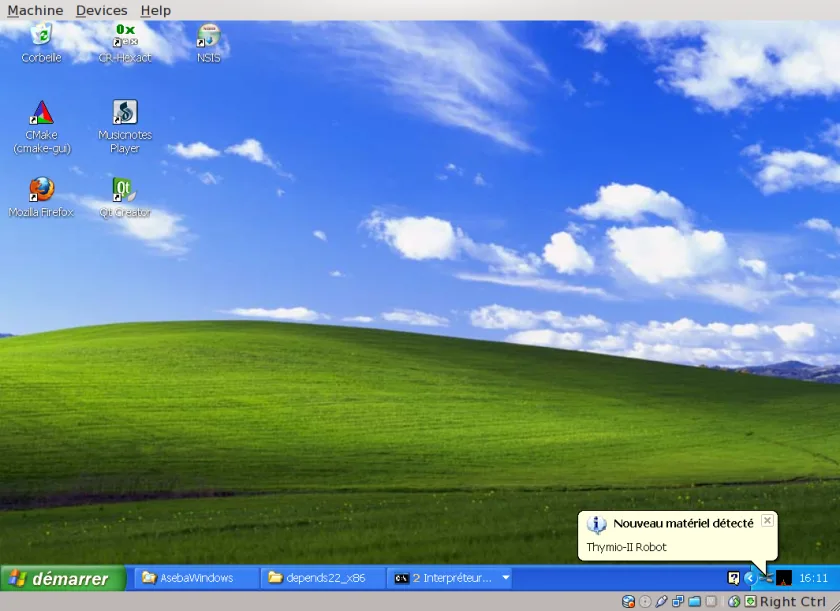
Task: Select the CMake (cmake-gui) desktop icon
Action: (41, 127)
